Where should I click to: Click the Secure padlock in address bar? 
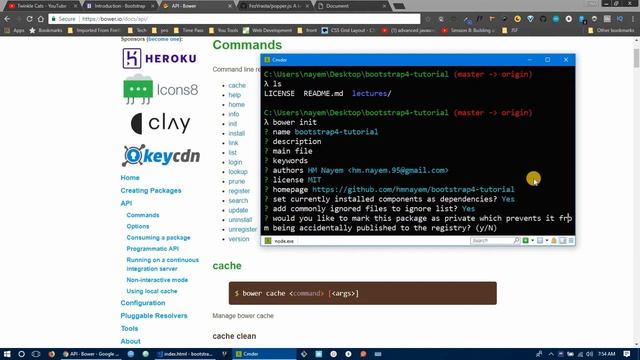click(53, 19)
